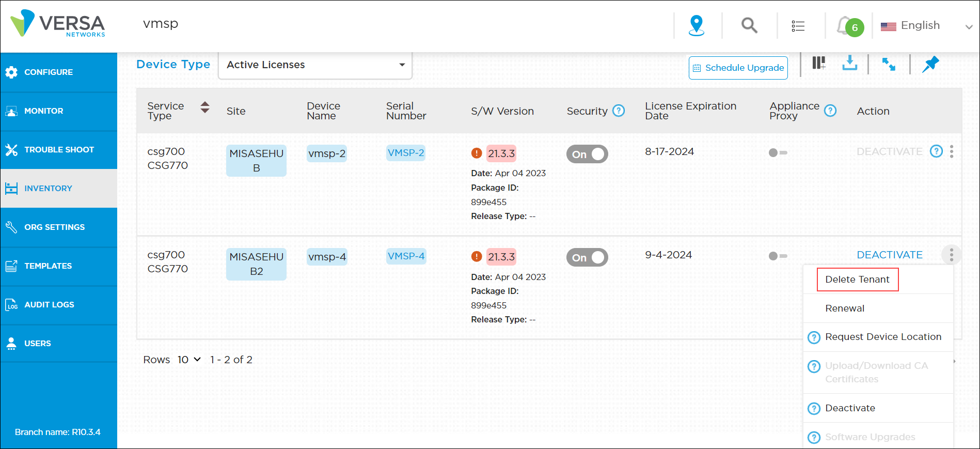Open the search magnifier icon
This screenshot has width=980, height=449.
[x=749, y=25]
